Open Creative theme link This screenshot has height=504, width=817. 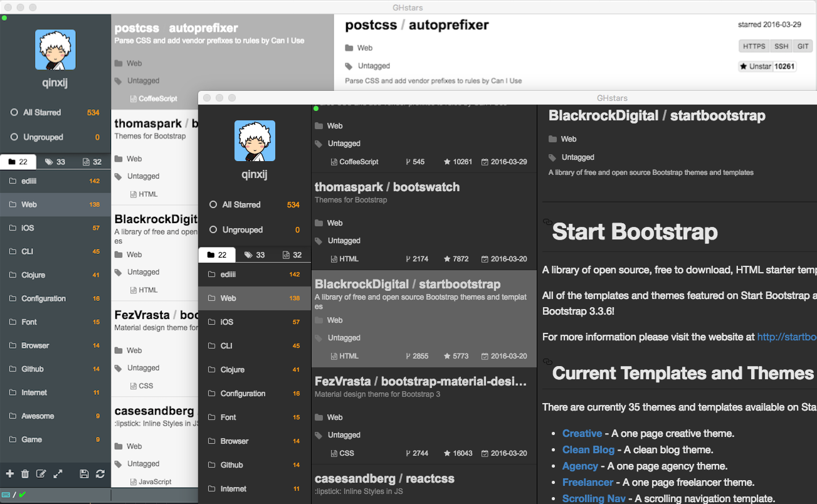pyautogui.click(x=582, y=433)
